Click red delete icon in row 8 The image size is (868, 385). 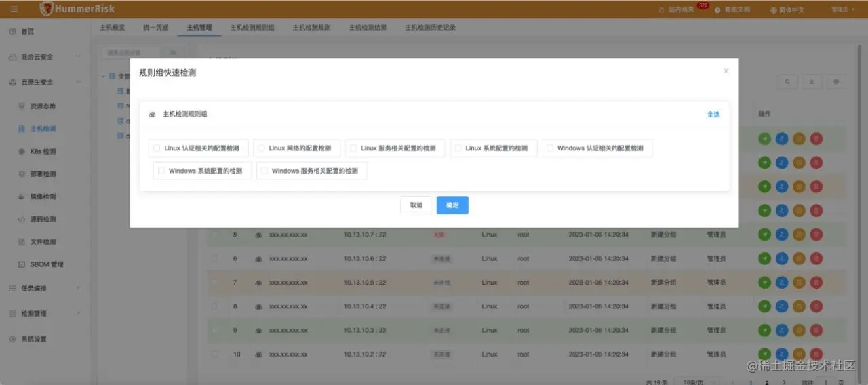[816, 306]
